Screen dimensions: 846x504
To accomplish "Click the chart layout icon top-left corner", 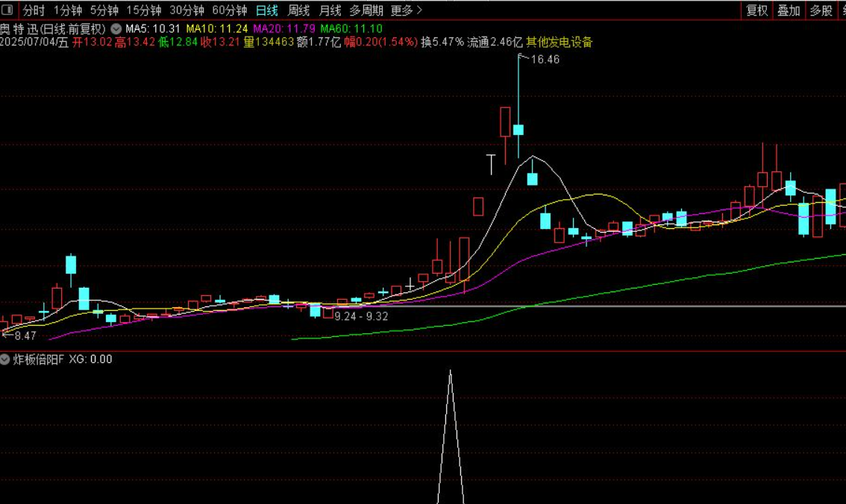I will [7, 10].
